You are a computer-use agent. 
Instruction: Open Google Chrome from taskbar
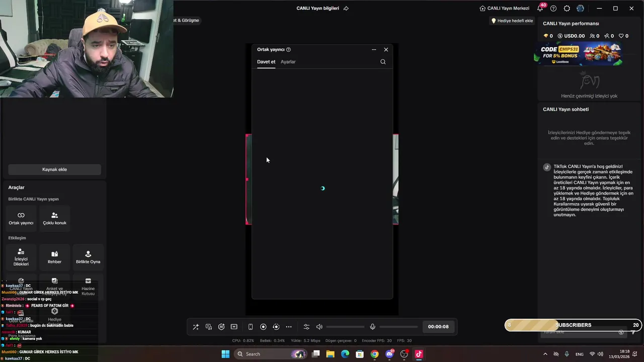[x=374, y=354]
